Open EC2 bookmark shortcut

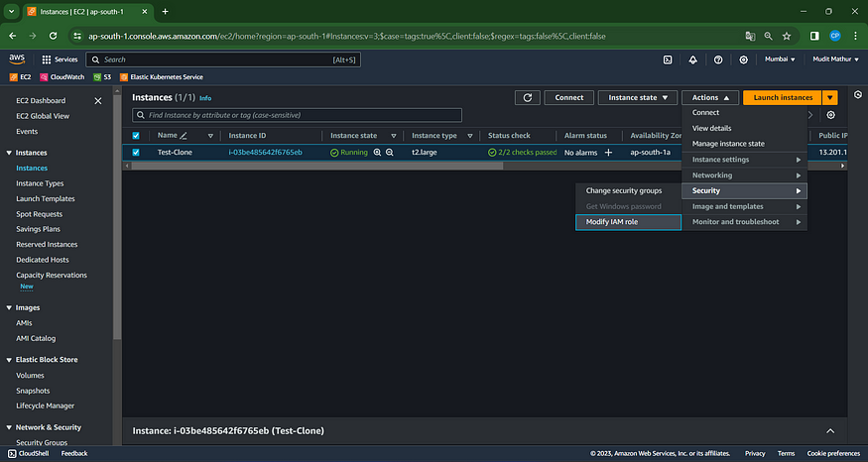[21, 77]
